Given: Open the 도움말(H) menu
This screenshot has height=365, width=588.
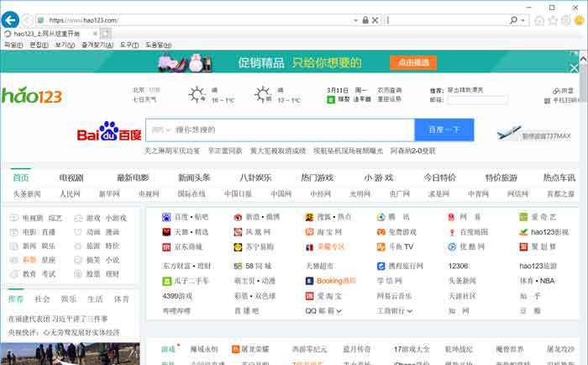Looking at the screenshot, I should point(158,45).
